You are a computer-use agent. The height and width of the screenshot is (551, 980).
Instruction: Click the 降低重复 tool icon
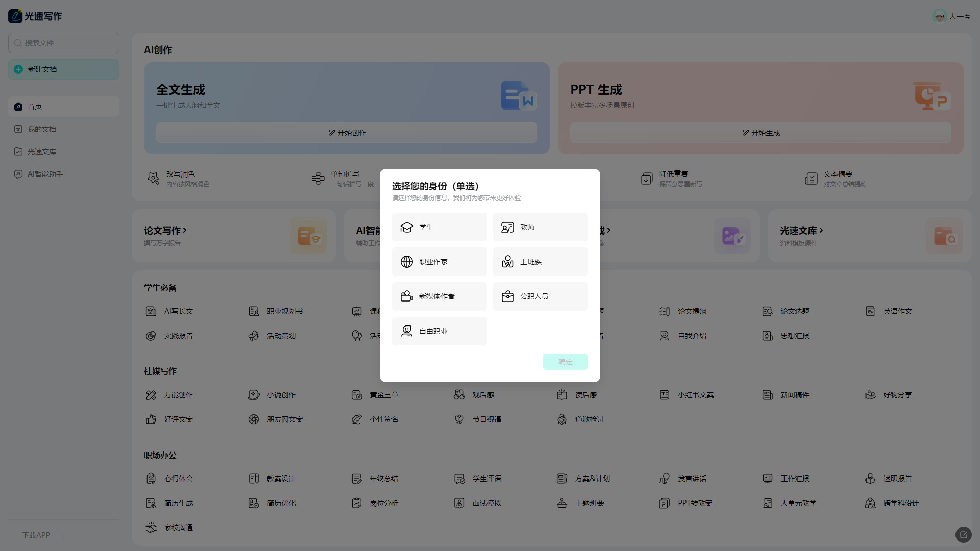(647, 179)
